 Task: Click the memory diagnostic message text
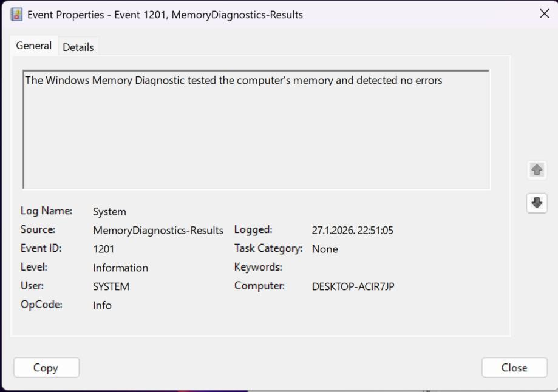coord(233,80)
